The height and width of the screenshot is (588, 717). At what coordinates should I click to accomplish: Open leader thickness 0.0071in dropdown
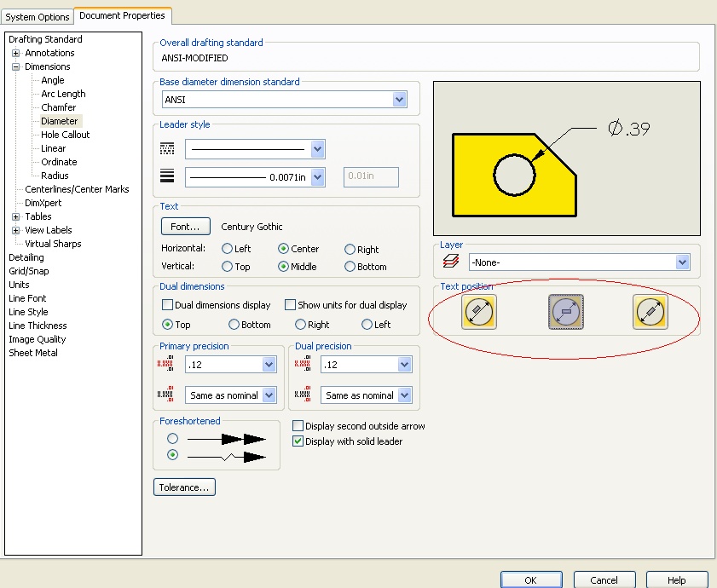[318, 177]
